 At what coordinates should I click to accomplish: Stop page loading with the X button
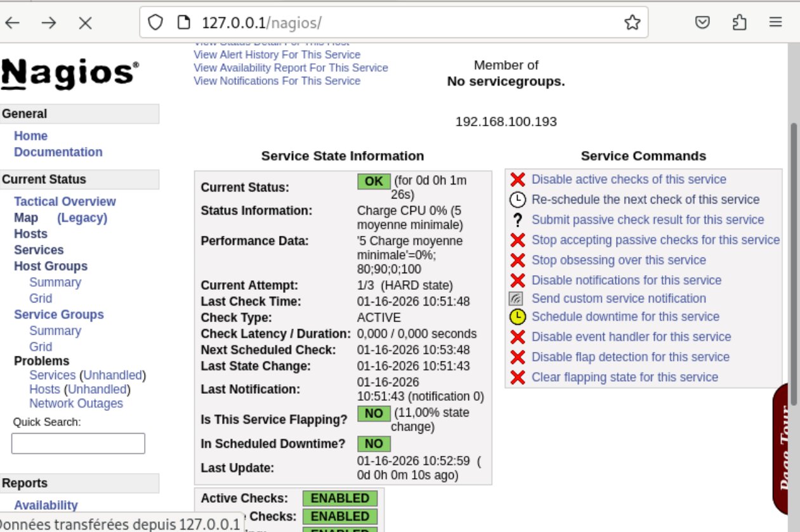[85, 23]
